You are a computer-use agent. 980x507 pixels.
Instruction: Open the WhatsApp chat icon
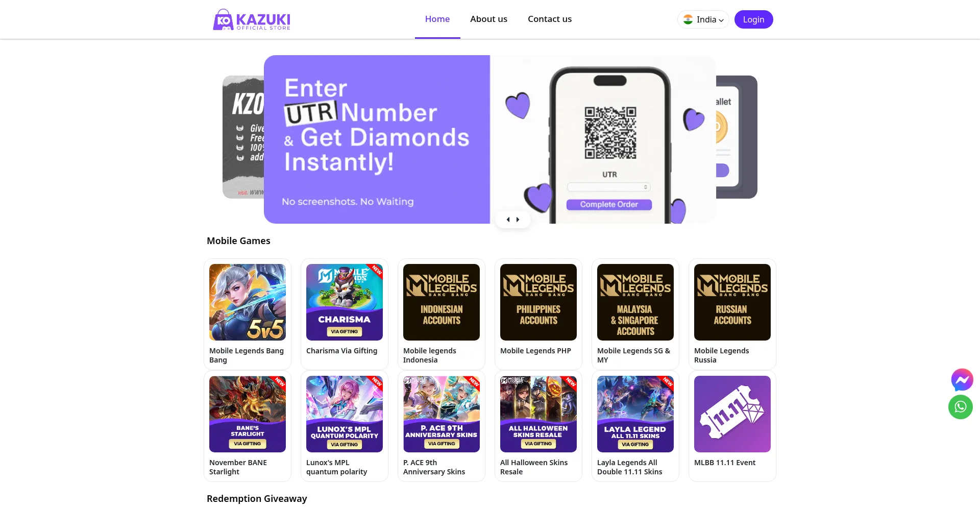point(961,407)
